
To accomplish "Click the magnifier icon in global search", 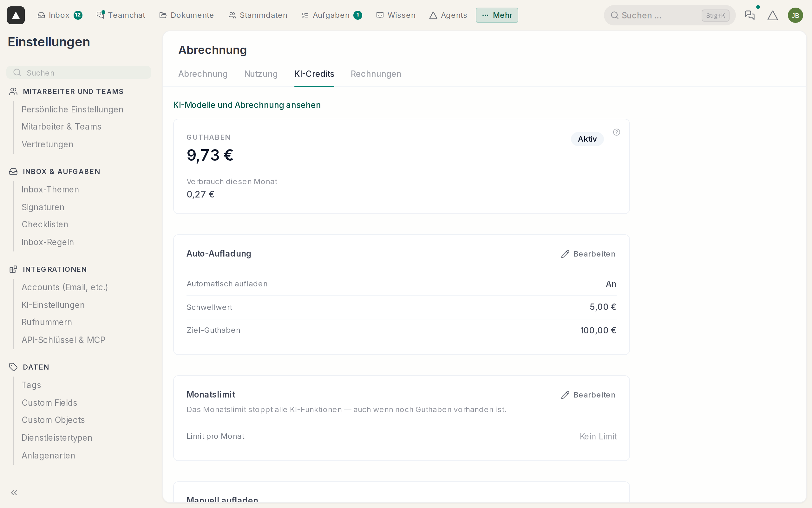I will coord(614,16).
